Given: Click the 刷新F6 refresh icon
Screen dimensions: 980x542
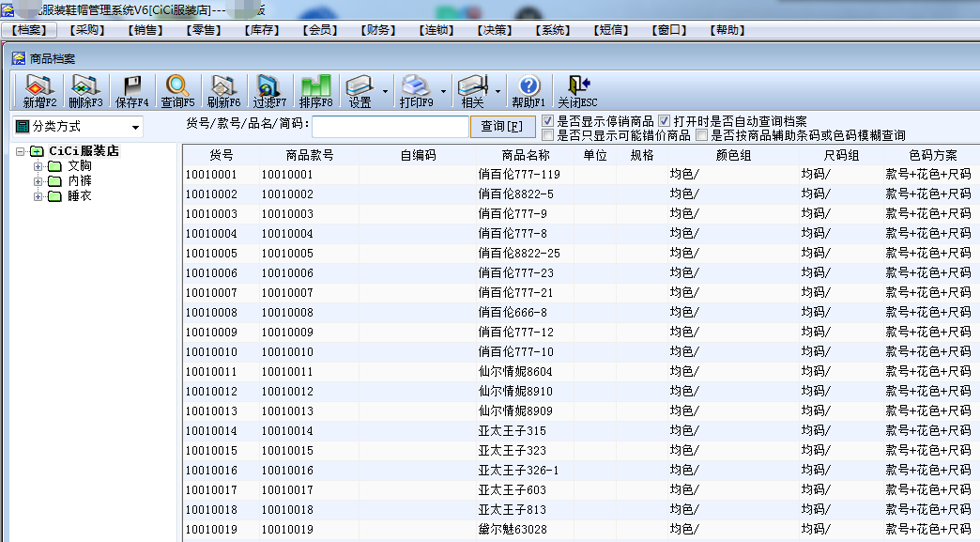Looking at the screenshot, I should (223, 85).
